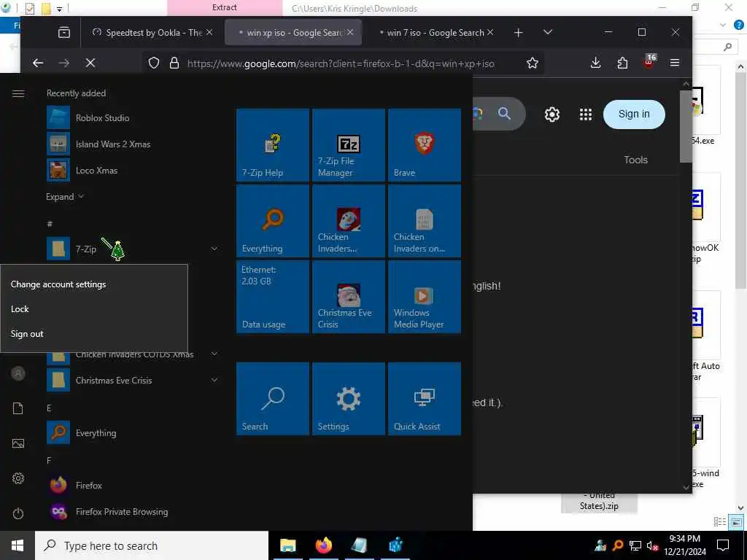Open Google apps grid icon
Image resolution: width=747 pixels, height=560 pixels.
pos(586,114)
